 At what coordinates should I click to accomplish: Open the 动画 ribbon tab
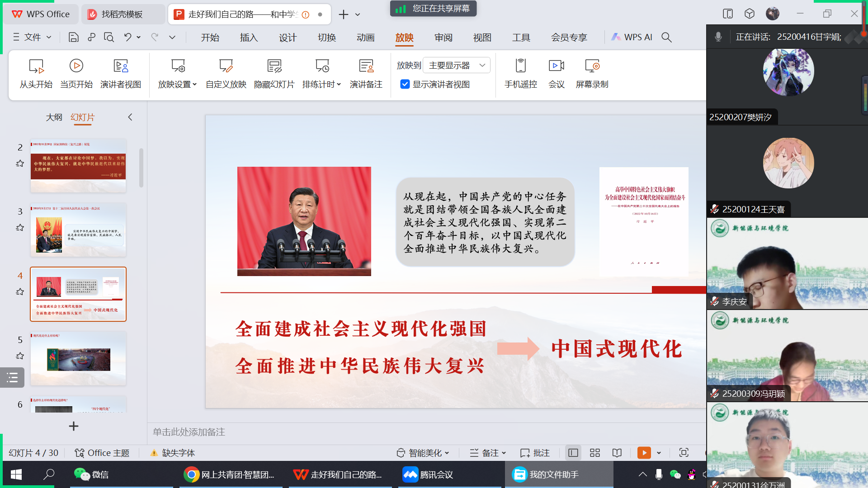tap(365, 38)
